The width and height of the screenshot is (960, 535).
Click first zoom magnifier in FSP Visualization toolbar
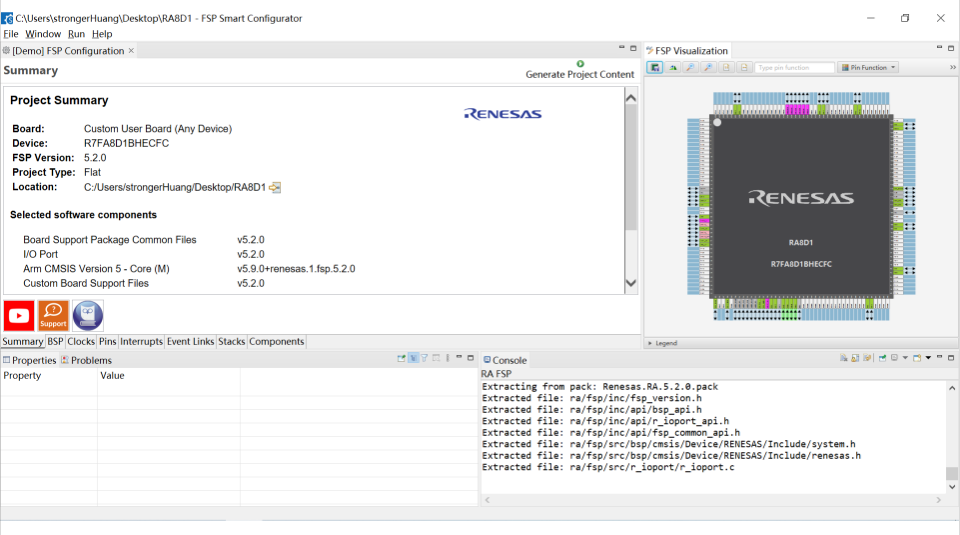tap(690, 67)
